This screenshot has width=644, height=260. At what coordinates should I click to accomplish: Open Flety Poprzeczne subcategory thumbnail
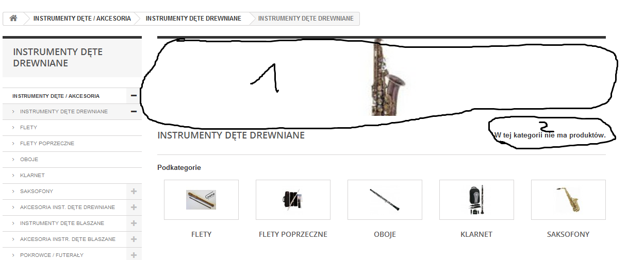(x=293, y=200)
